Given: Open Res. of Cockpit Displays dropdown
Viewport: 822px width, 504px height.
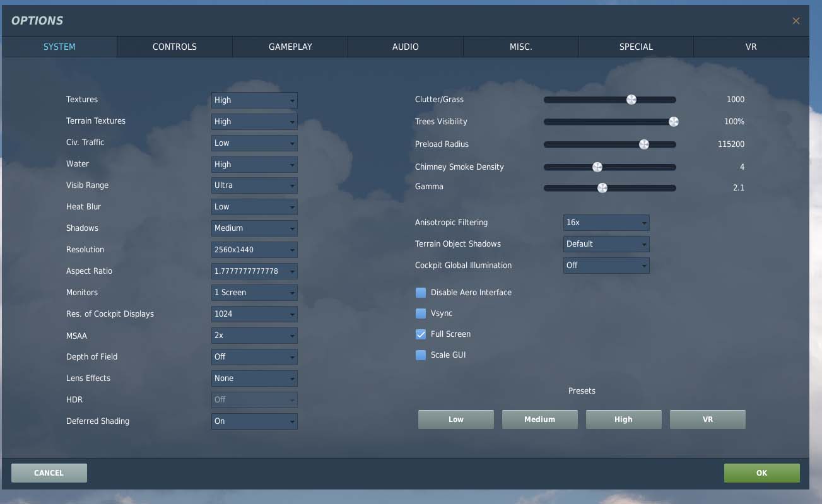Looking at the screenshot, I should [254, 314].
